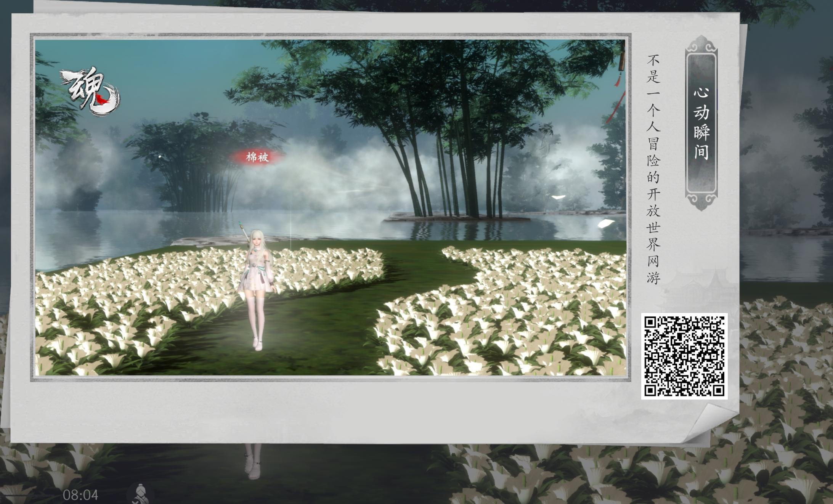Screen dimensions: 833x504
Task: Click the 08:04 time display
Action: (80, 495)
